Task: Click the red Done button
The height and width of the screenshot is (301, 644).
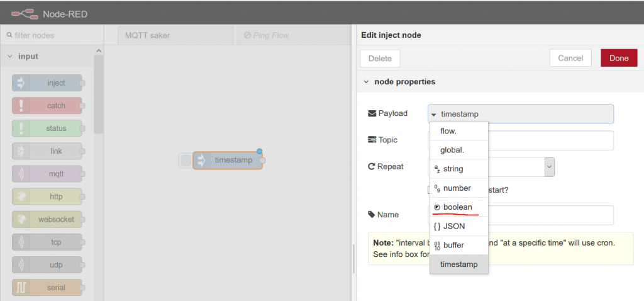Action: 619,58
